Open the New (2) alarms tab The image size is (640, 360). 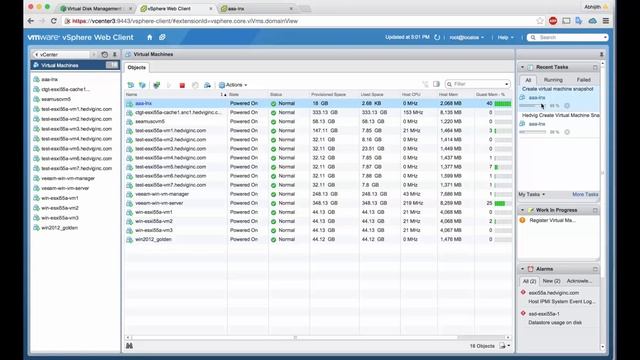[x=551, y=281]
